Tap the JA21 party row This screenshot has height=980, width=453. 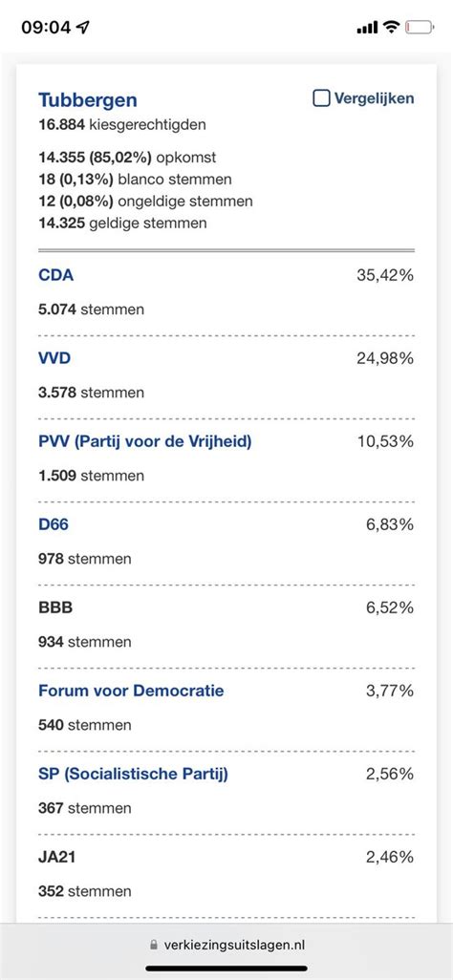(226, 874)
